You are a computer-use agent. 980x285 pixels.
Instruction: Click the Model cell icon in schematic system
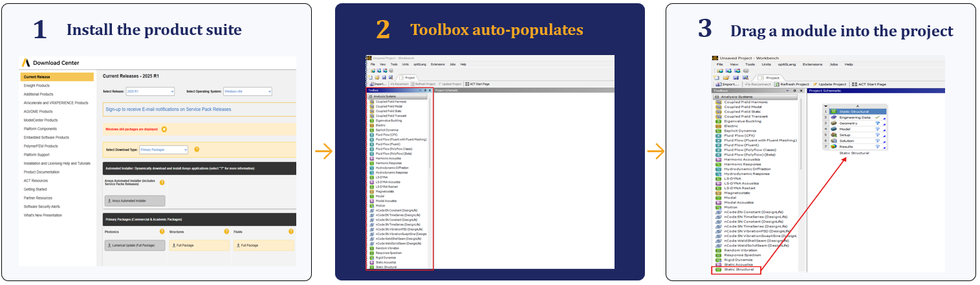(x=833, y=129)
